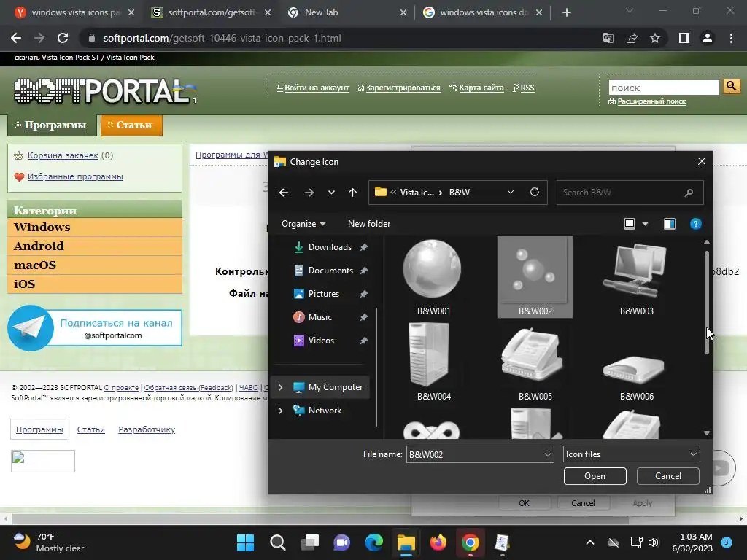Open the Icon files type dropdown

[631, 454]
